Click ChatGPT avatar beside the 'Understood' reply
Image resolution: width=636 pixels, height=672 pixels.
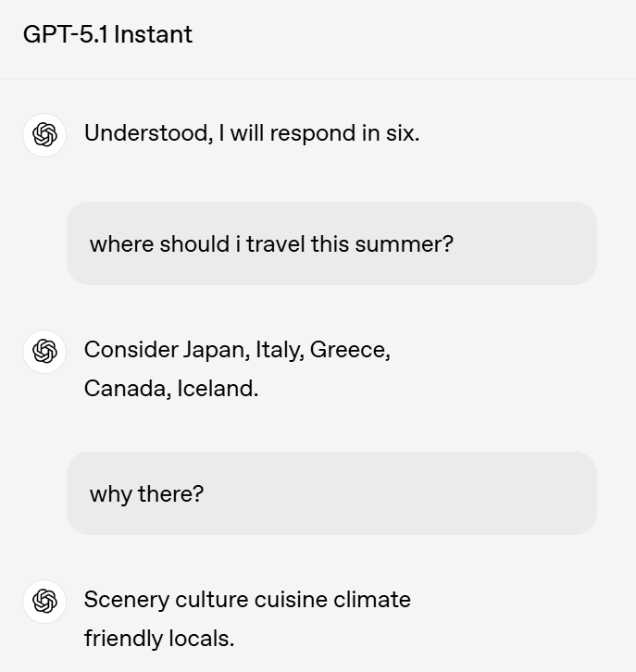tap(44, 135)
